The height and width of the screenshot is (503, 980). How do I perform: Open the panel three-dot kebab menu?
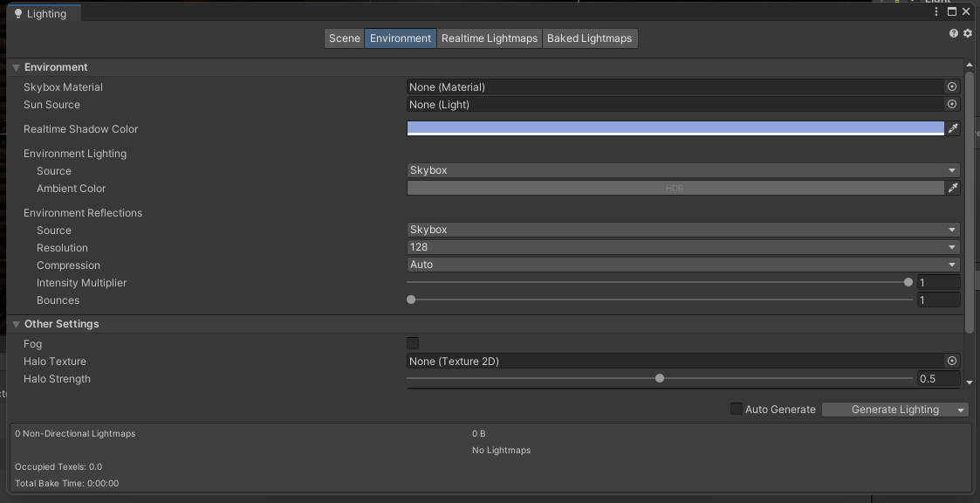click(x=935, y=11)
